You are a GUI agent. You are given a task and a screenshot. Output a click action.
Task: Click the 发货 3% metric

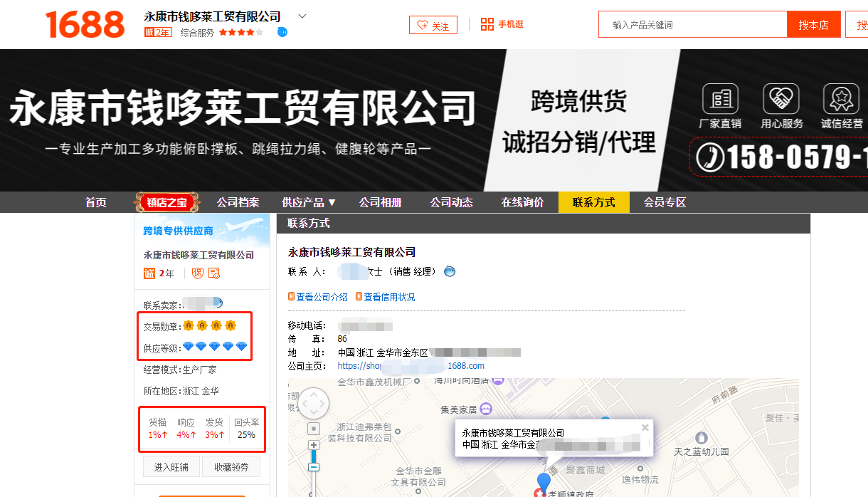click(x=215, y=429)
